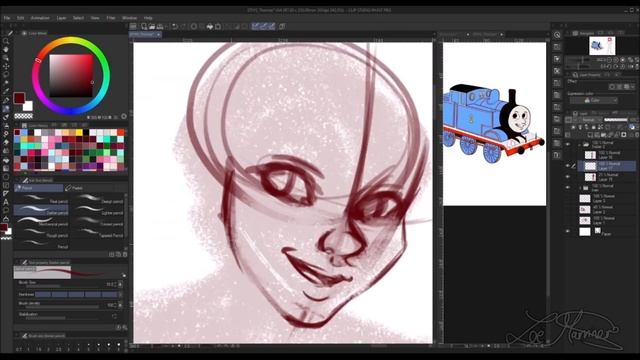Open the Animation menu
The image size is (640, 360).
(40, 18)
